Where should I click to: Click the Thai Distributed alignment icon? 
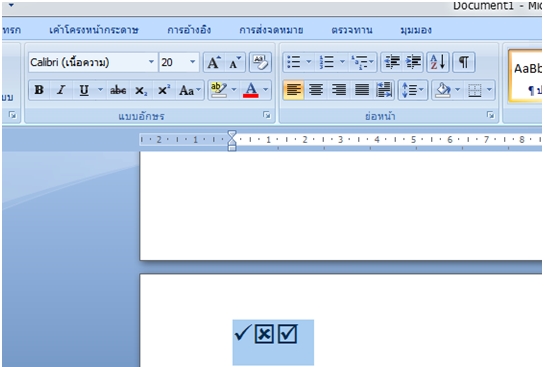point(384,90)
